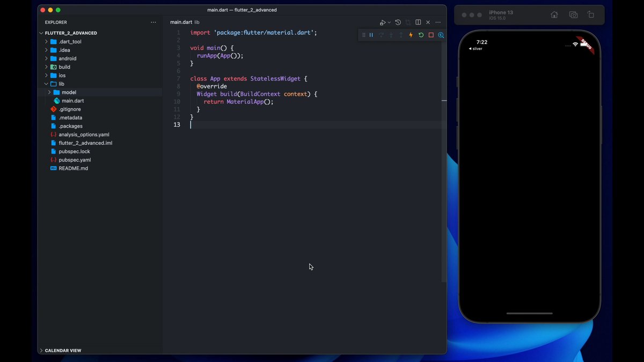Split the editor to the right
Viewport: 644px width, 362px height.
click(x=418, y=23)
